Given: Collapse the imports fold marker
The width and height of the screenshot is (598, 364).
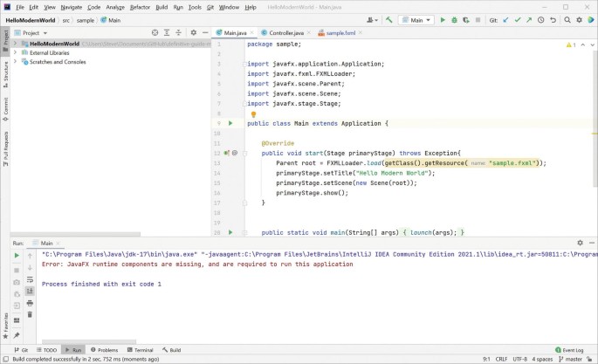Looking at the screenshot, I should pos(244,64).
